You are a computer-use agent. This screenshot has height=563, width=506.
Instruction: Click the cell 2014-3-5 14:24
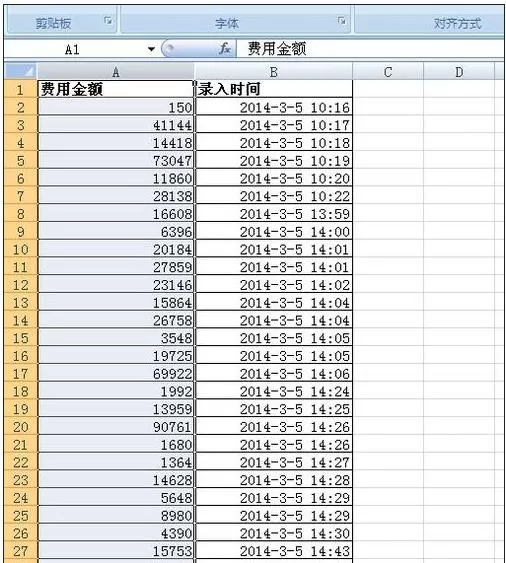pyautogui.click(x=274, y=391)
